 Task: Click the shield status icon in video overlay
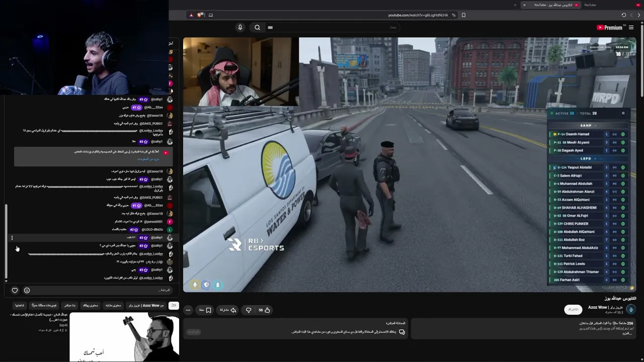[x=206, y=285]
